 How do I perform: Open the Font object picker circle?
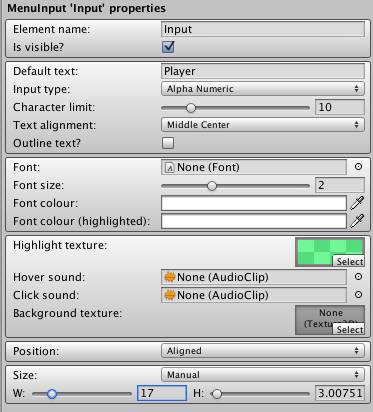[x=358, y=167]
